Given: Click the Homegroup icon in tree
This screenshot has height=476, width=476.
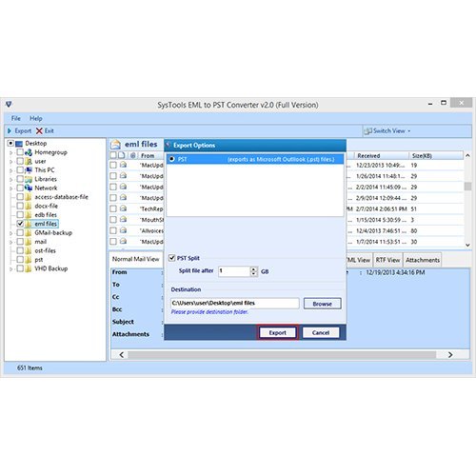Looking at the screenshot, I should coord(29,152).
